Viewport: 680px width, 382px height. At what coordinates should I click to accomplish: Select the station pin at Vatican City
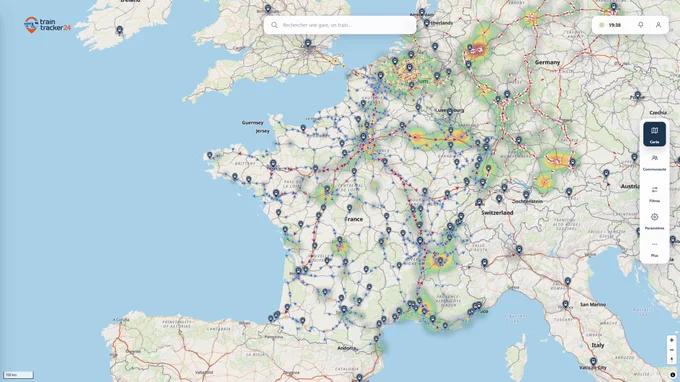(x=593, y=362)
